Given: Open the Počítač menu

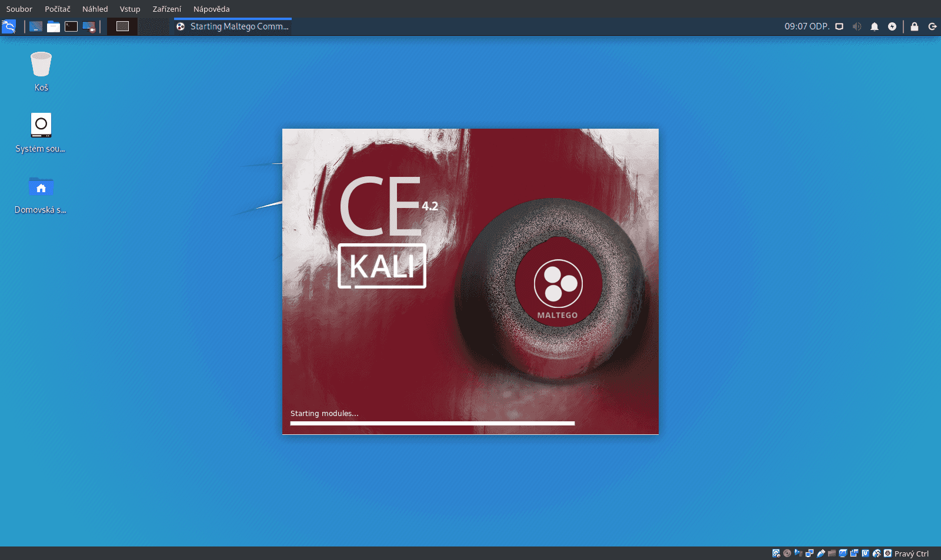Looking at the screenshot, I should [56, 9].
